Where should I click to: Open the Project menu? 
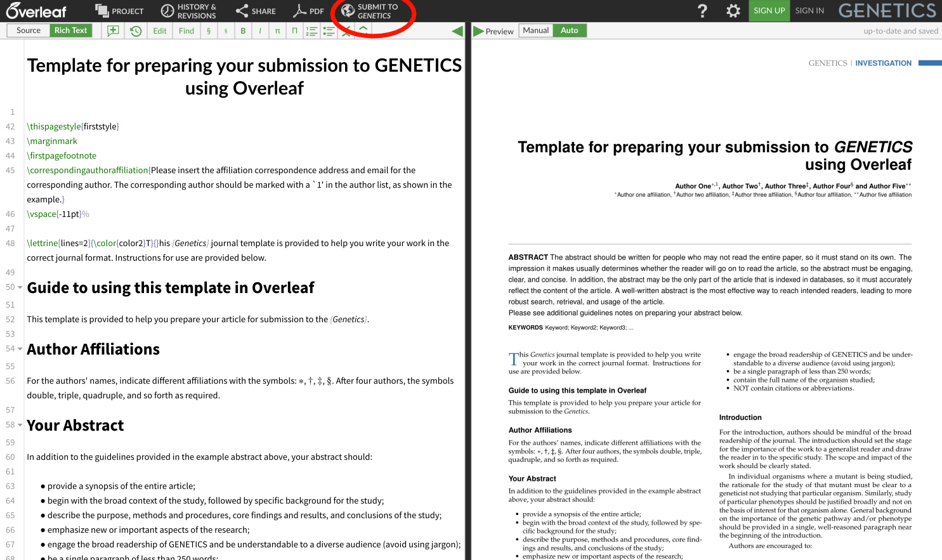point(119,11)
